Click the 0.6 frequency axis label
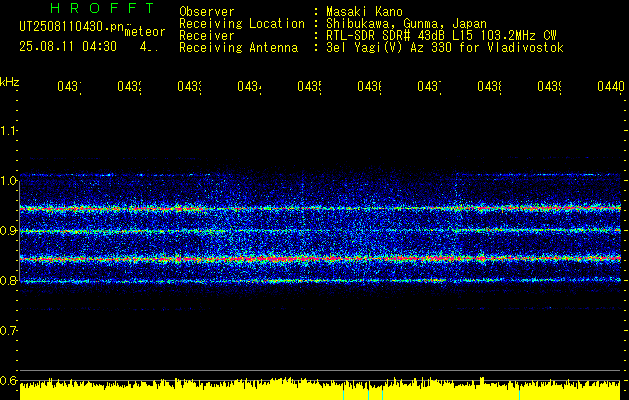Screen dimensions: 629x400 (8, 380)
